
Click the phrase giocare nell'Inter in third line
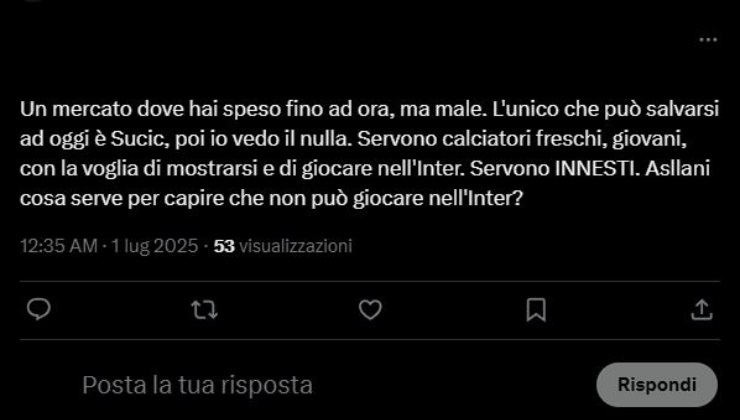pos(382,170)
